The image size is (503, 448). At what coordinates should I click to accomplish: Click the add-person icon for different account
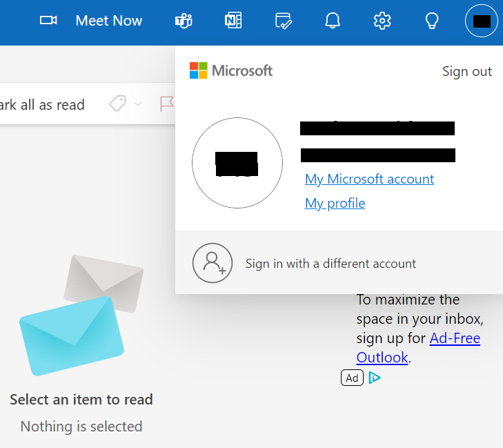click(x=213, y=263)
